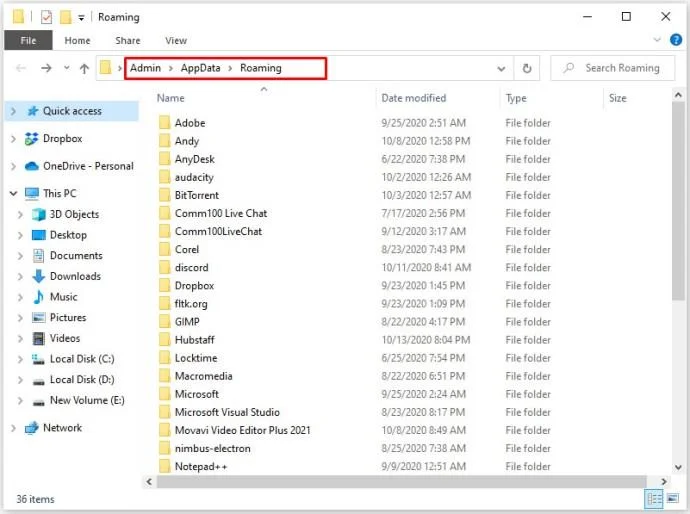Open Pictures icon in the sidebar
This screenshot has height=514, width=690.
[x=39, y=318]
